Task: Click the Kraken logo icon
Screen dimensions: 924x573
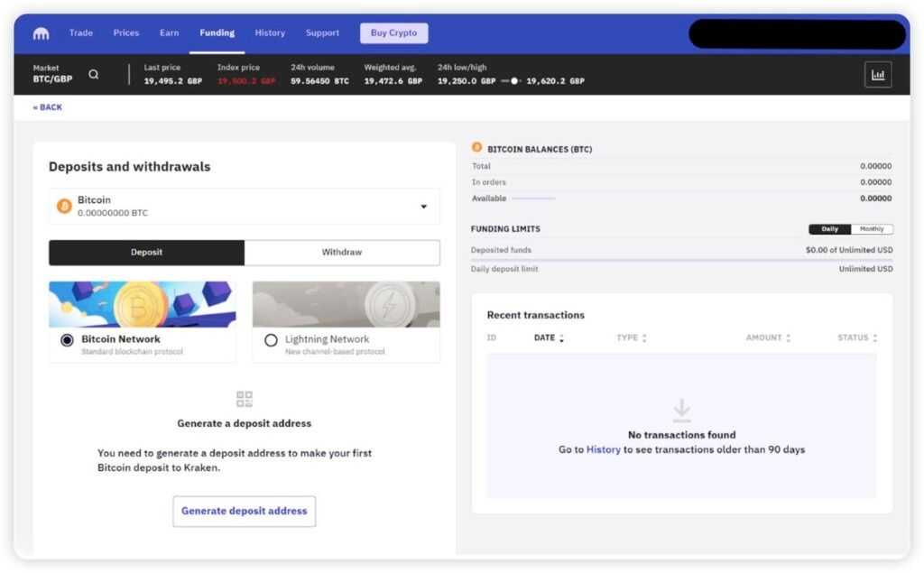Action: point(41,33)
